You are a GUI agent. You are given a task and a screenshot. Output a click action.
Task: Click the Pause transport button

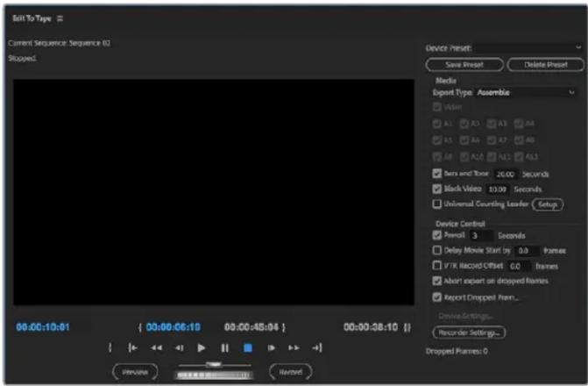[x=224, y=348]
